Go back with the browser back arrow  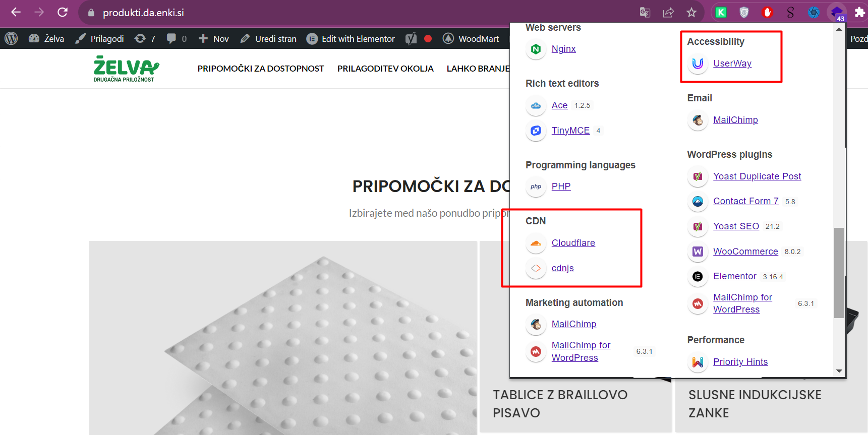(x=16, y=12)
